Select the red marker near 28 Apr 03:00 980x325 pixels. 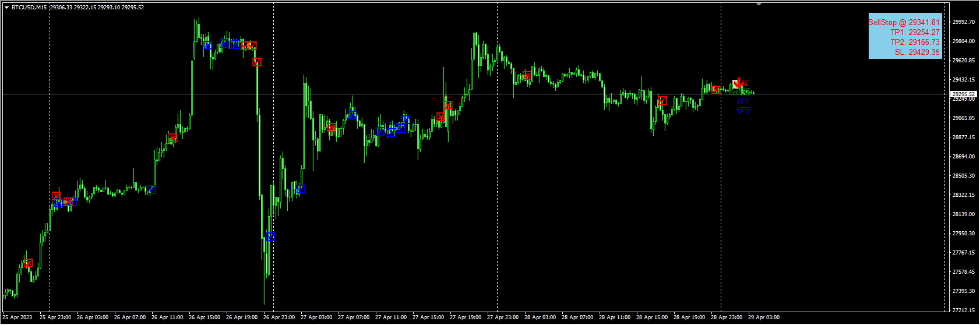click(527, 76)
